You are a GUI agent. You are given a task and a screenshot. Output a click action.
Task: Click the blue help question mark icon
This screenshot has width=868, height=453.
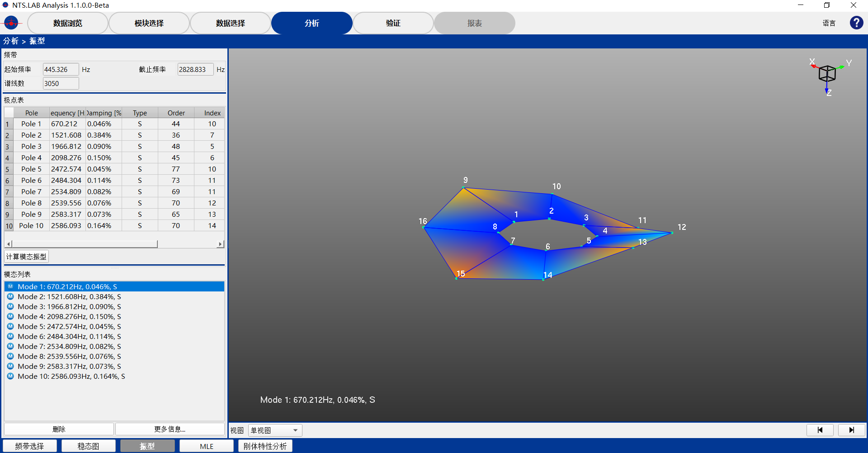click(x=856, y=23)
